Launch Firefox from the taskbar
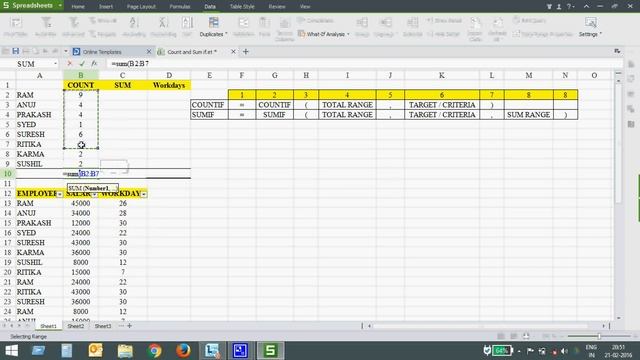 point(183,351)
